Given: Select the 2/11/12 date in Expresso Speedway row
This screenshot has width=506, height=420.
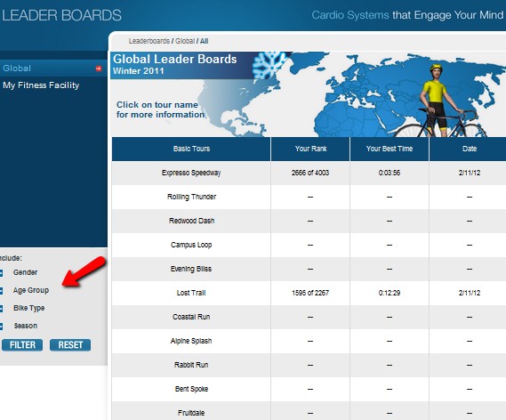Looking at the screenshot, I should 470,173.
